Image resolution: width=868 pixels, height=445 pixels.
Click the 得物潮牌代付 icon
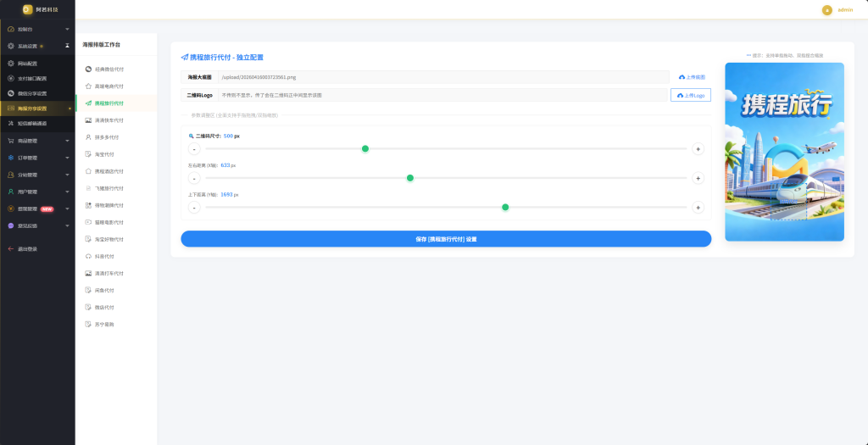(x=88, y=205)
